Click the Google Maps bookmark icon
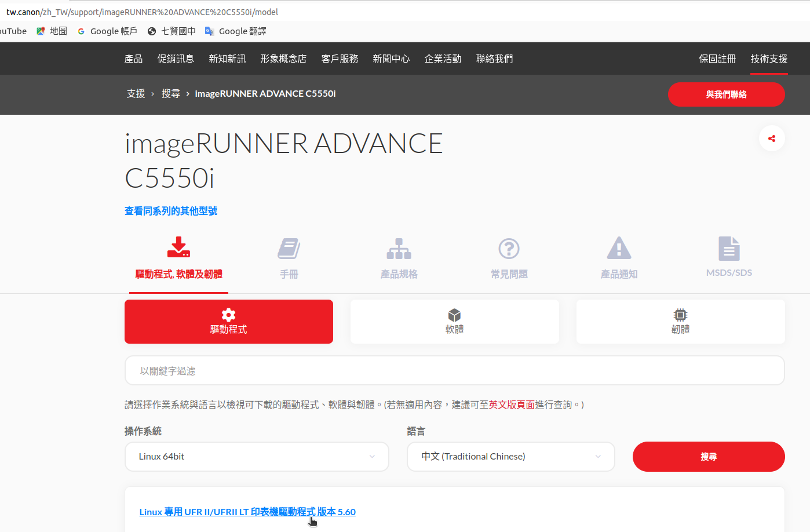 [x=41, y=31]
